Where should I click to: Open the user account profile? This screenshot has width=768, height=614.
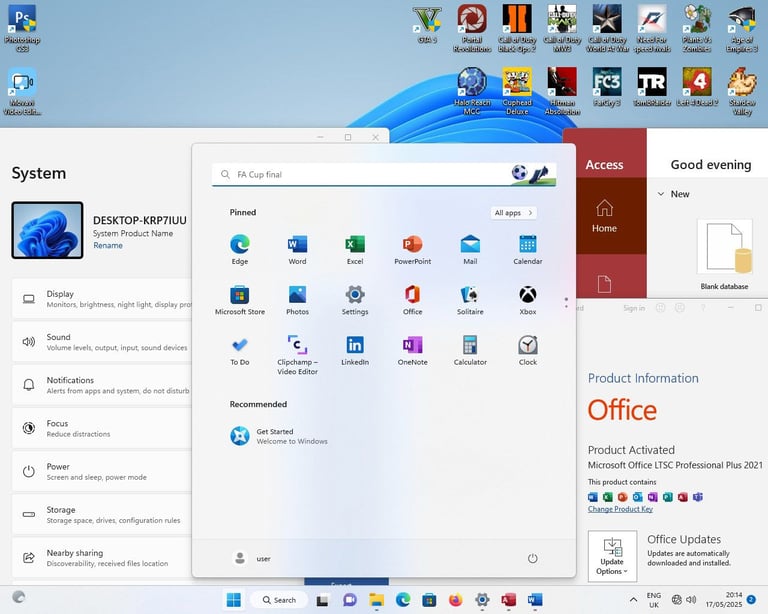[x=252, y=558]
